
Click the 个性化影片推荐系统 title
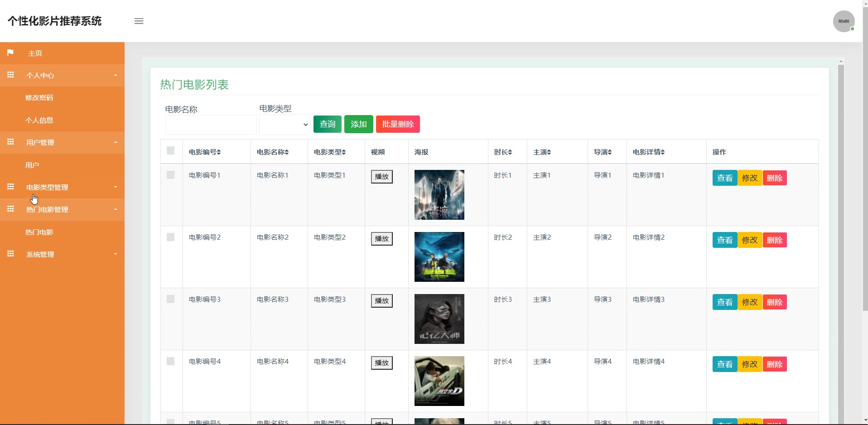54,21
